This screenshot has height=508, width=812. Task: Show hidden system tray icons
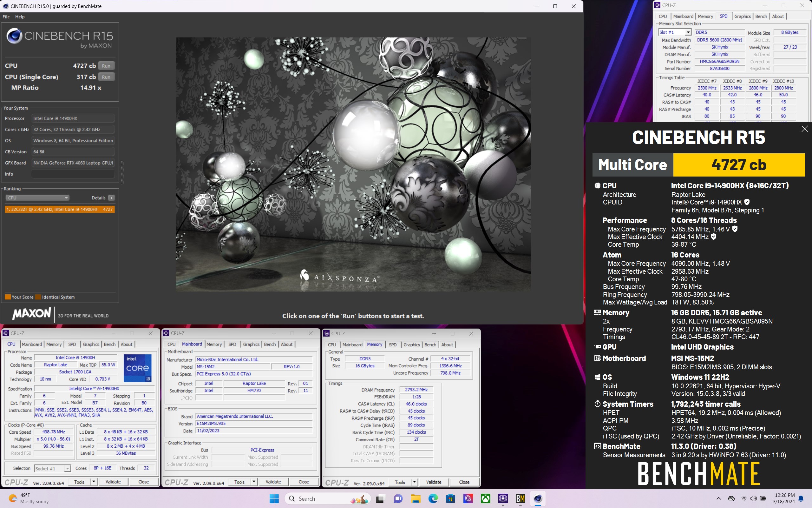pyautogui.click(x=718, y=498)
